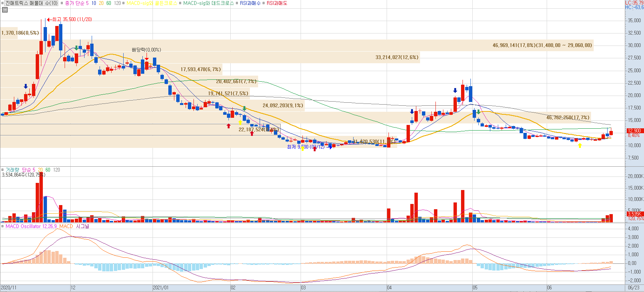Click red up arrow under 22,187,524 label
This screenshot has height=292, width=644.
(x=252, y=133)
